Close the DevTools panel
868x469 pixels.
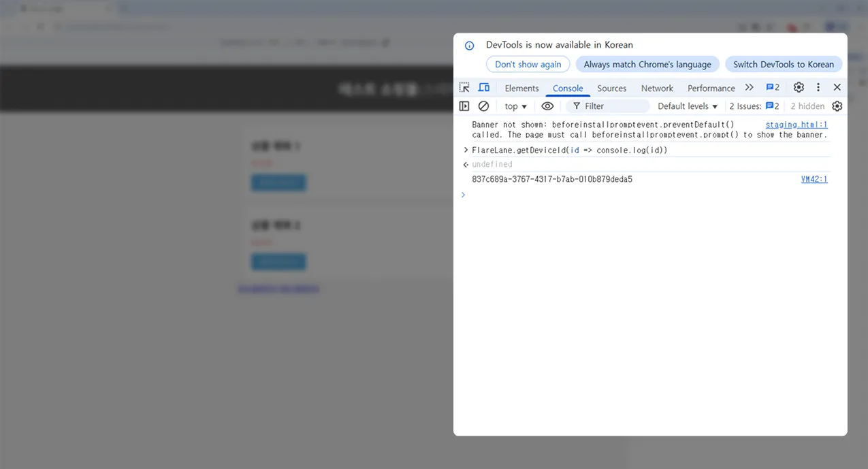(837, 88)
